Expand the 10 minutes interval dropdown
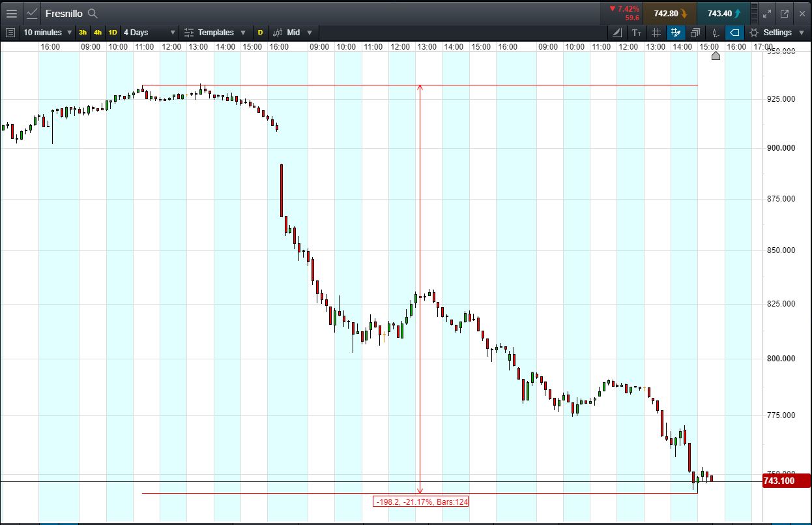The width and height of the screenshot is (812, 525). point(48,32)
